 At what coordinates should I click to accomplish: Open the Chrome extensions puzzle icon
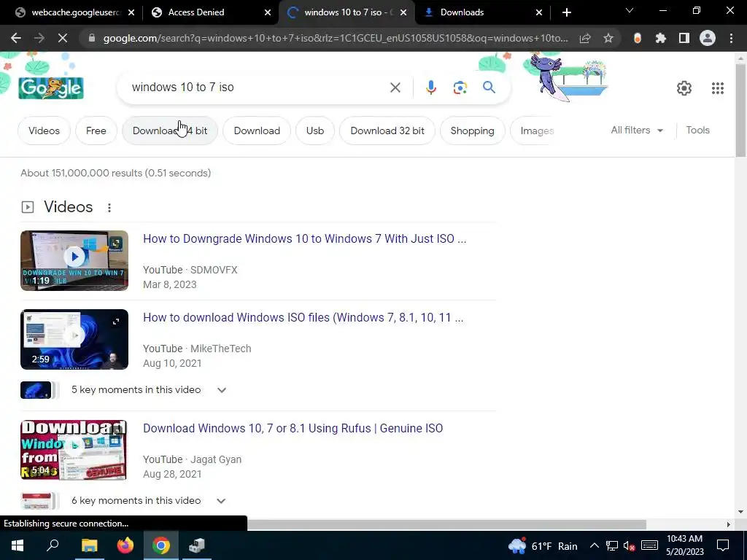tap(661, 39)
